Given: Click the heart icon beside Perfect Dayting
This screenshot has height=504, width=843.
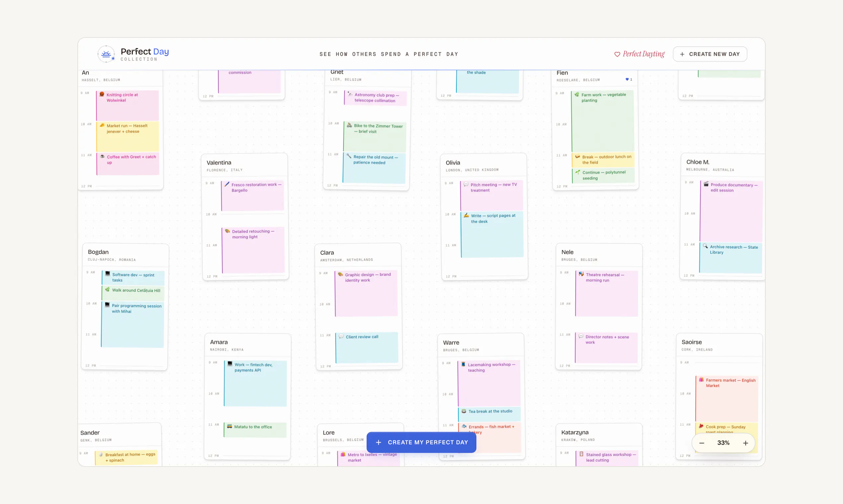Looking at the screenshot, I should point(617,54).
